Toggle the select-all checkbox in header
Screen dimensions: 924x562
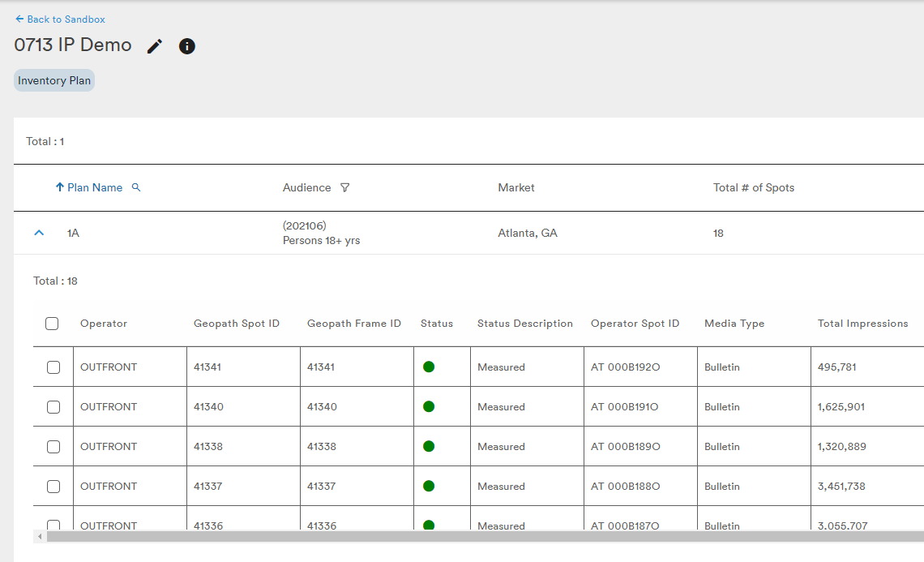point(52,323)
